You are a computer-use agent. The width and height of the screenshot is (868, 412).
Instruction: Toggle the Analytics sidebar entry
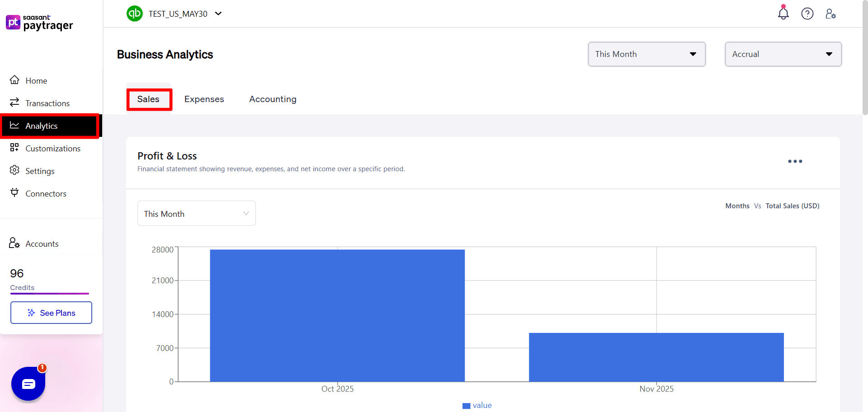click(42, 126)
